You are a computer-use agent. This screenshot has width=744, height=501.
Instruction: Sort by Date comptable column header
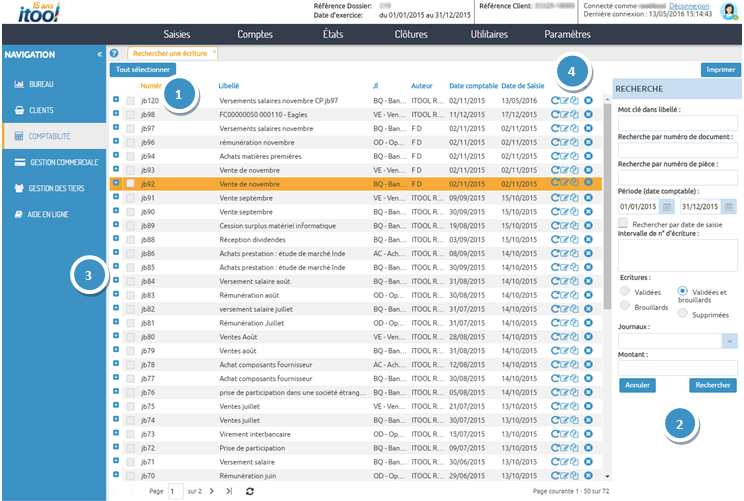pos(473,86)
